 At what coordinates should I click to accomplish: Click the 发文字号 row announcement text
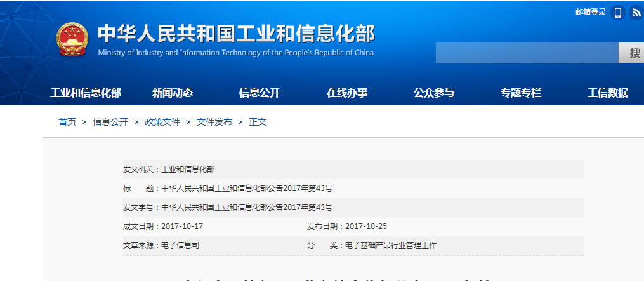tap(247, 207)
